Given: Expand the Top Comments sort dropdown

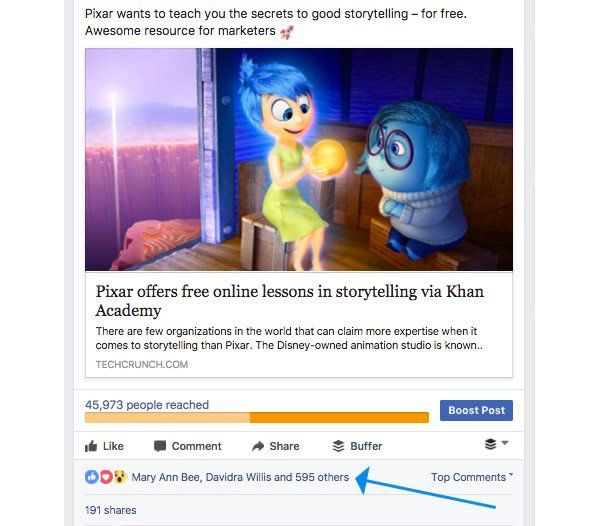Looking at the screenshot, I should [472, 477].
